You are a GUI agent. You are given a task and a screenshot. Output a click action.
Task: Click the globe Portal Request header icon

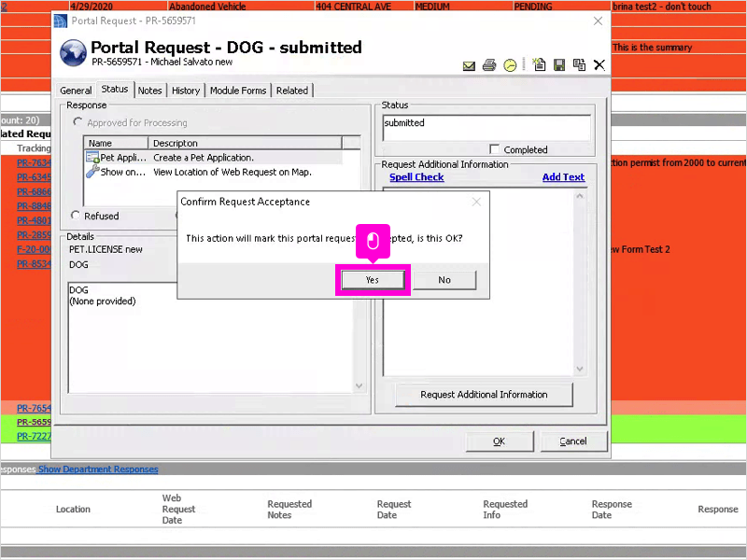click(73, 53)
